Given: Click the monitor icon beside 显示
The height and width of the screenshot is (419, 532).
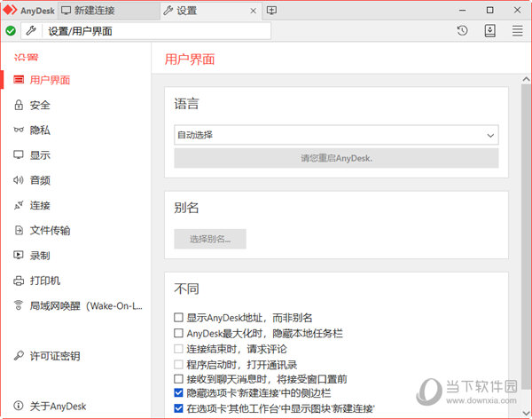Looking at the screenshot, I should [x=19, y=155].
